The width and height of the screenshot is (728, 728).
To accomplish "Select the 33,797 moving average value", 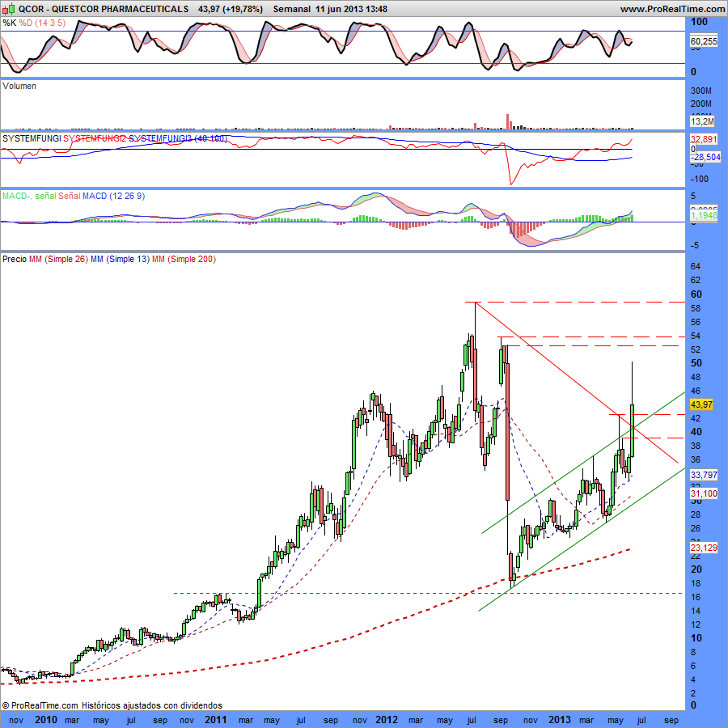I will coord(704,475).
